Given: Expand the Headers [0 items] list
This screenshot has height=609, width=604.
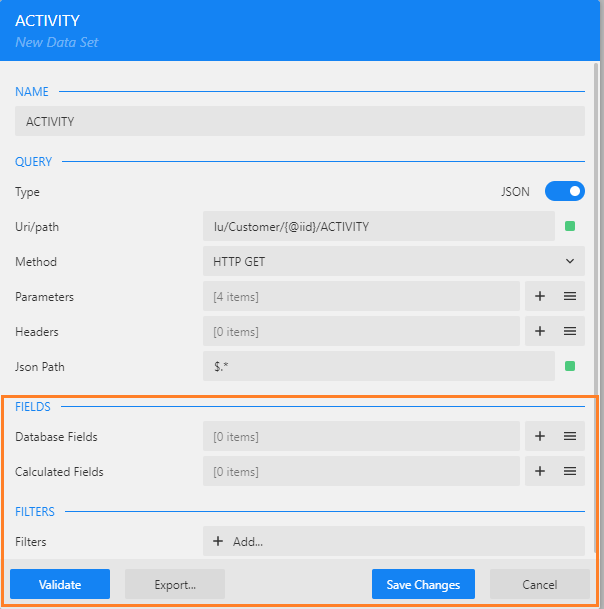Looking at the screenshot, I should [361, 331].
